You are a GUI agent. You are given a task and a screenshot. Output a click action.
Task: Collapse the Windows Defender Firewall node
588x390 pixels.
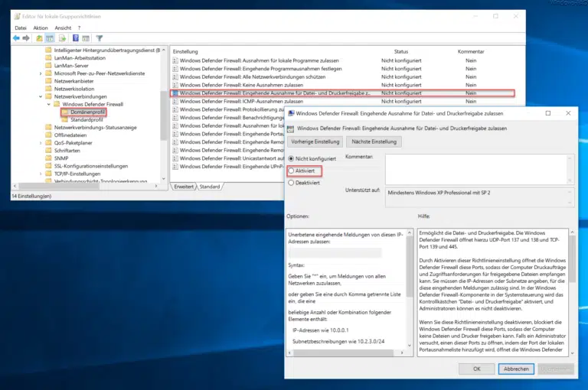tap(49, 104)
